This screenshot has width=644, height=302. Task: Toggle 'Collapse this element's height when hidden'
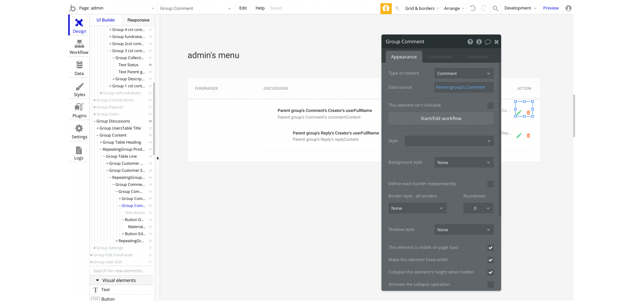491,272
